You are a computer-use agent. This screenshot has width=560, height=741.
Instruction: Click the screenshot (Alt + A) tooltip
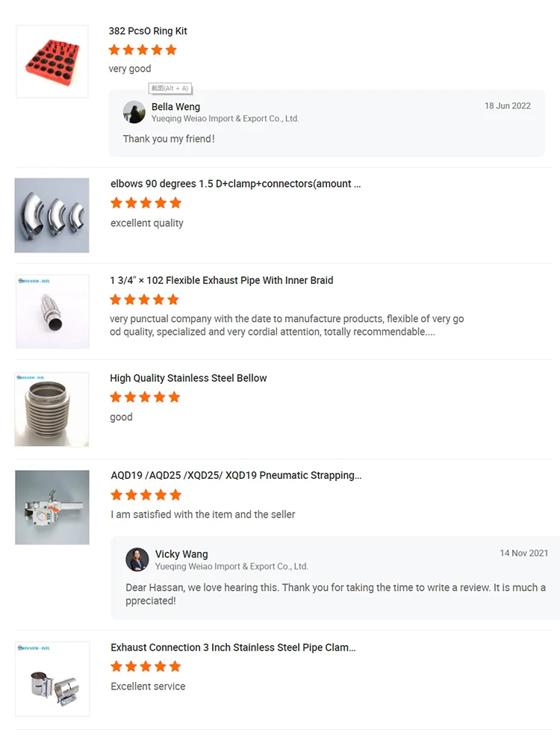coord(170,88)
